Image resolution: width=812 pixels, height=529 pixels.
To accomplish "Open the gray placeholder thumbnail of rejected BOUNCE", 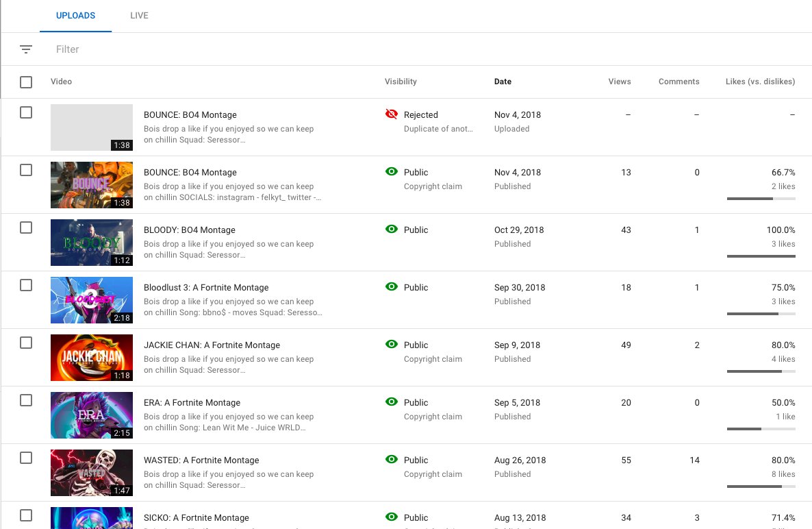I will coord(92,127).
